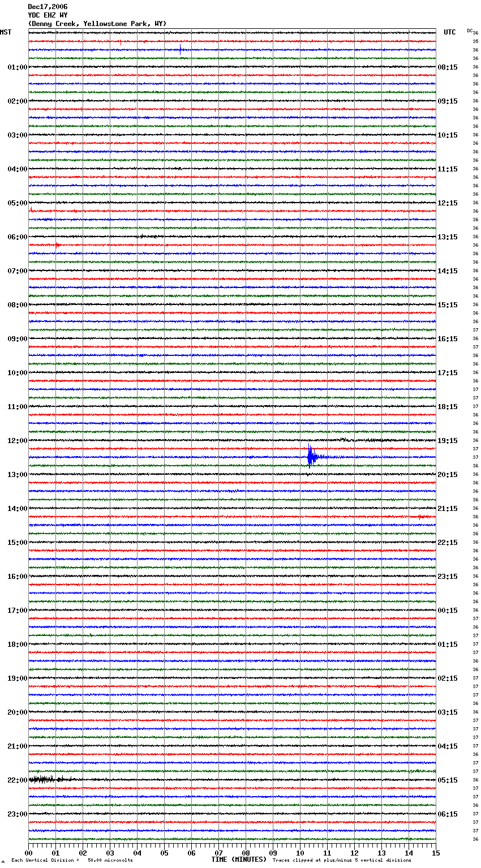Select the 02:00 MST row label

(17, 101)
